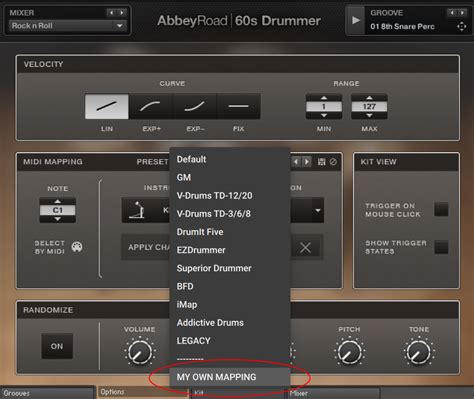This screenshot has width=474, height=399.
Task: Save the MIDI mapping preset
Action: coord(321,162)
